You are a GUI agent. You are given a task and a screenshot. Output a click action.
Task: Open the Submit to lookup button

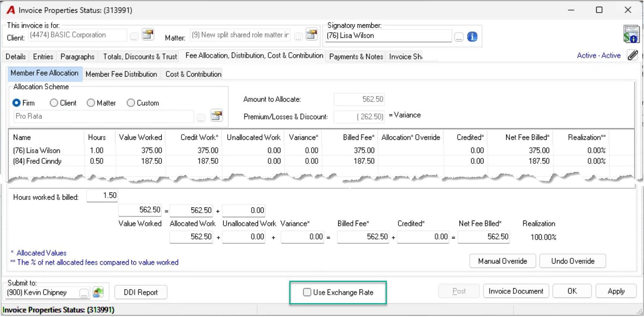[84, 293]
